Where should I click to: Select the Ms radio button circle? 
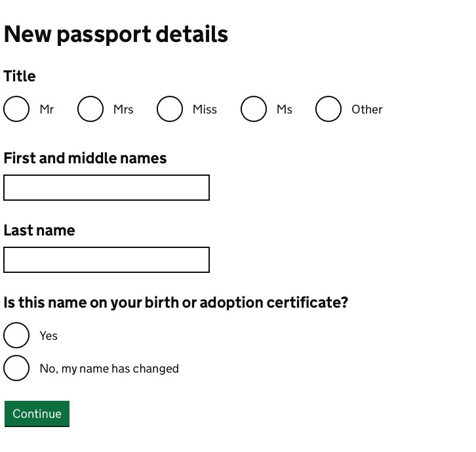pos(254,109)
